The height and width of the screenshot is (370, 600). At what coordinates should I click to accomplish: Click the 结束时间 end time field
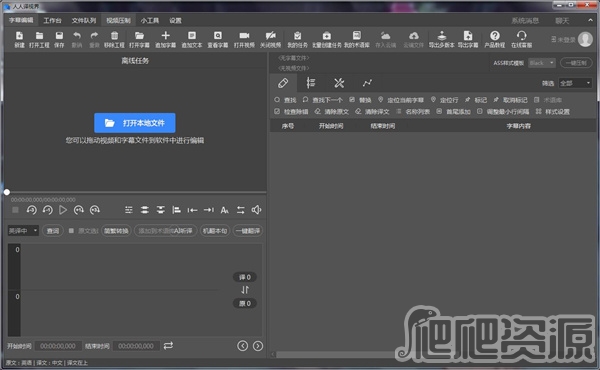136,346
